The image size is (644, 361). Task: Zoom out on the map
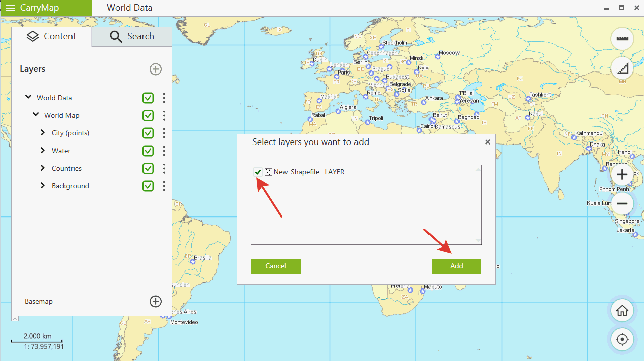pyautogui.click(x=622, y=203)
